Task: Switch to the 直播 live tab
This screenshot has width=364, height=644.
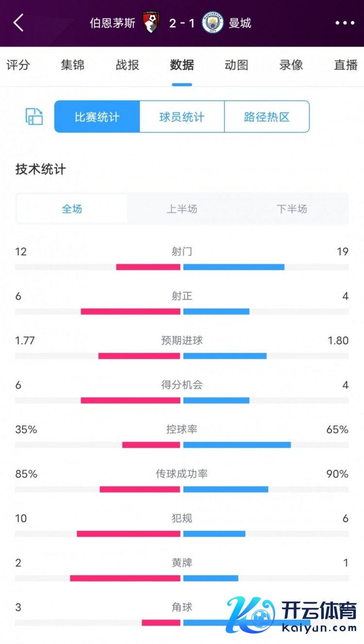Action: click(x=346, y=65)
